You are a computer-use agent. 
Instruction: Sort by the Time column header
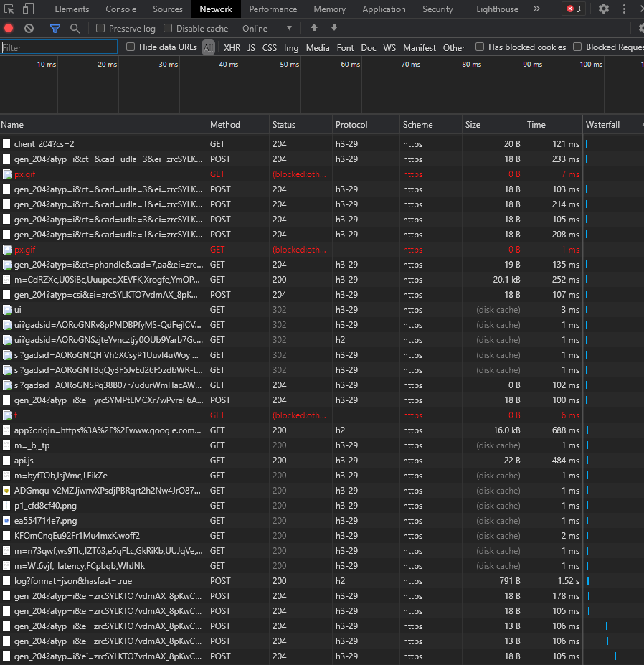tap(553, 125)
